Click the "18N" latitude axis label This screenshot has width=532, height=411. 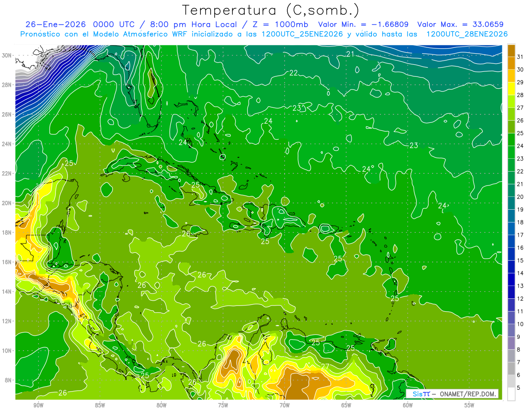(x=7, y=232)
